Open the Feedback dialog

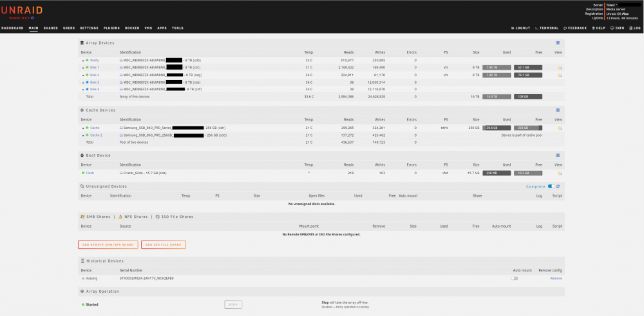coord(575,28)
